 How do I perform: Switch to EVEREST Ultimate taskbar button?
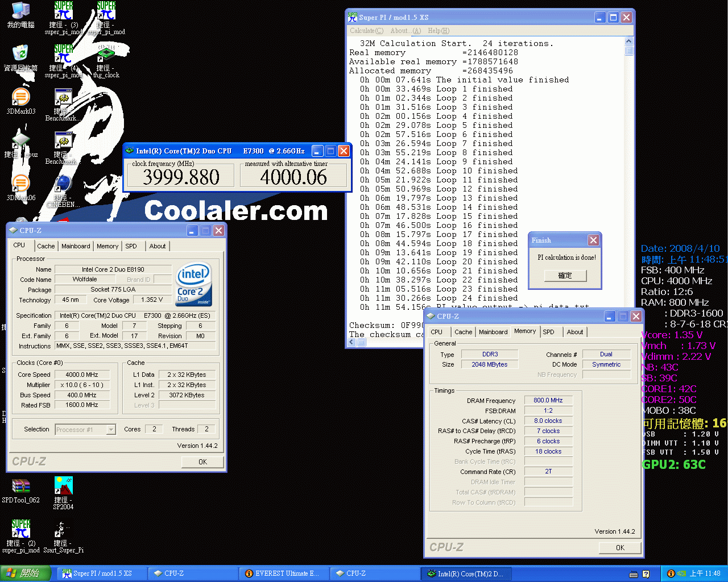pos(284,573)
